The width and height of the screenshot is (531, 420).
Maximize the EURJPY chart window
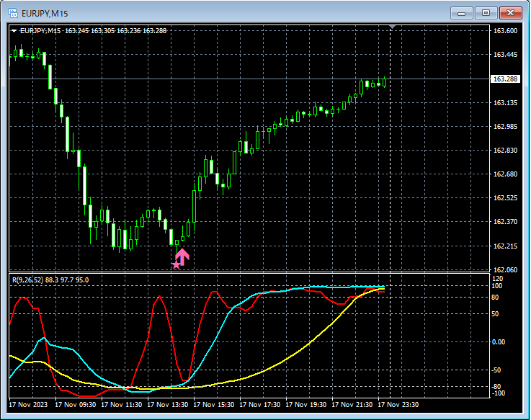point(486,13)
